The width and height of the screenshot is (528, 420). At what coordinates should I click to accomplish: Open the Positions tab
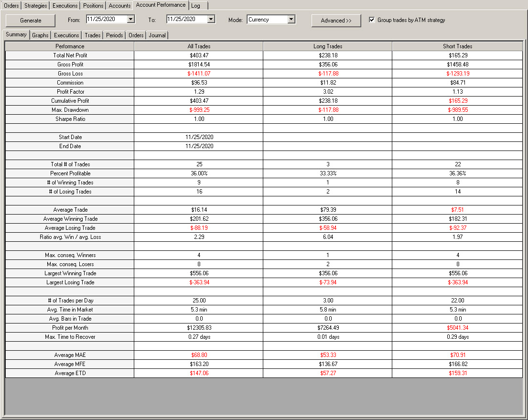tap(93, 6)
